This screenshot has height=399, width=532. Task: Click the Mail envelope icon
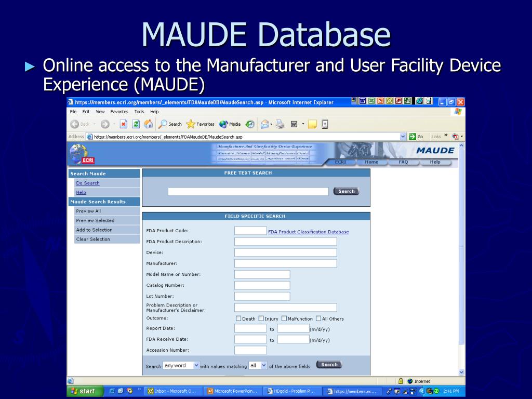[x=264, y=124]
